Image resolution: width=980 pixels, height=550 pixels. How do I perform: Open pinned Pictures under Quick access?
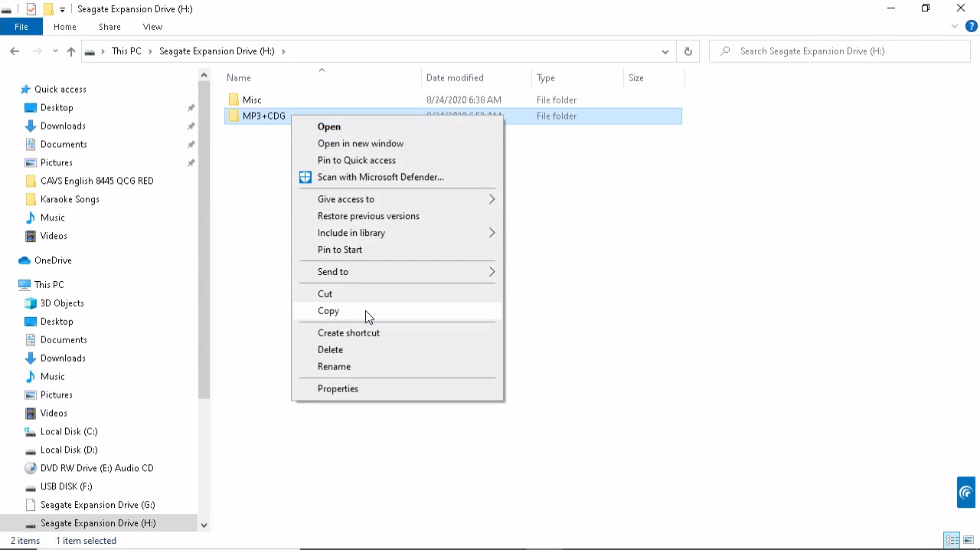point(57,163)
